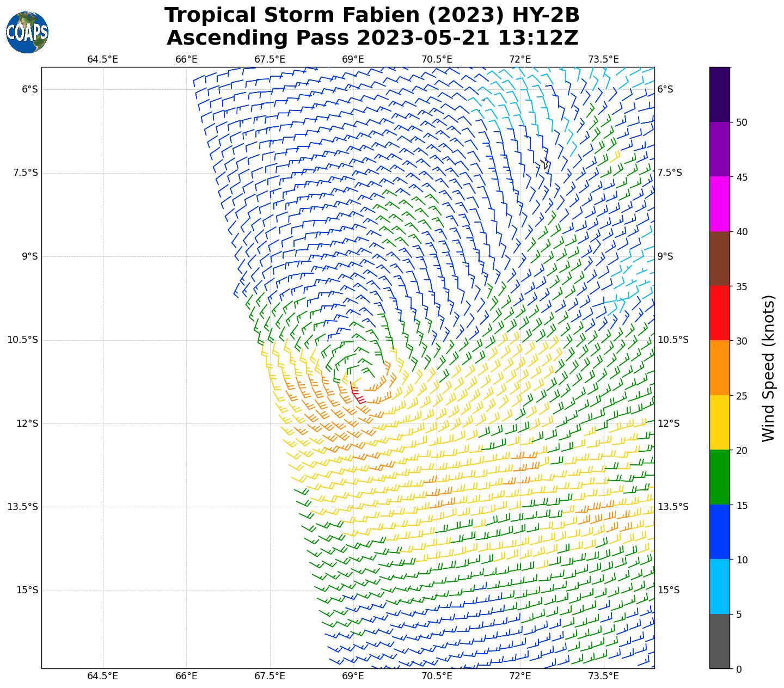The height and width of the screenshot is (688, 784).
Task: Select the magenta 40-45 knot colorbar segment
Action: pyautogui.click(x=719, y=204)
